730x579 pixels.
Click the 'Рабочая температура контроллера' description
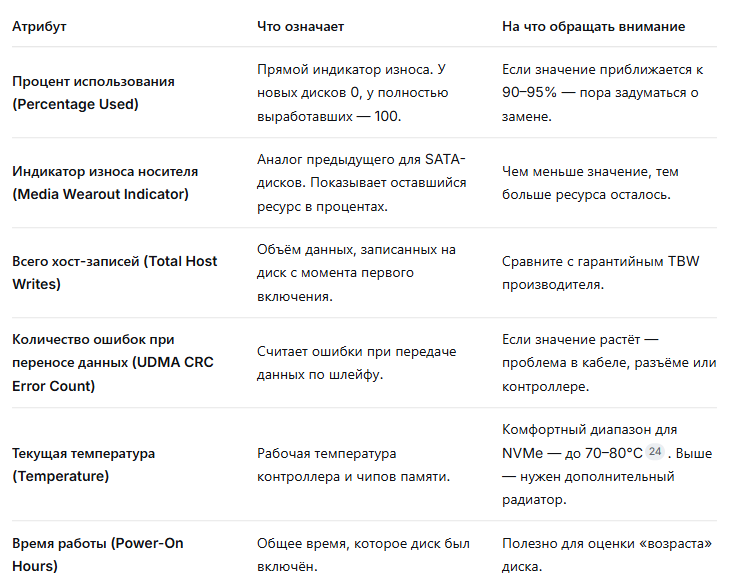353,464
